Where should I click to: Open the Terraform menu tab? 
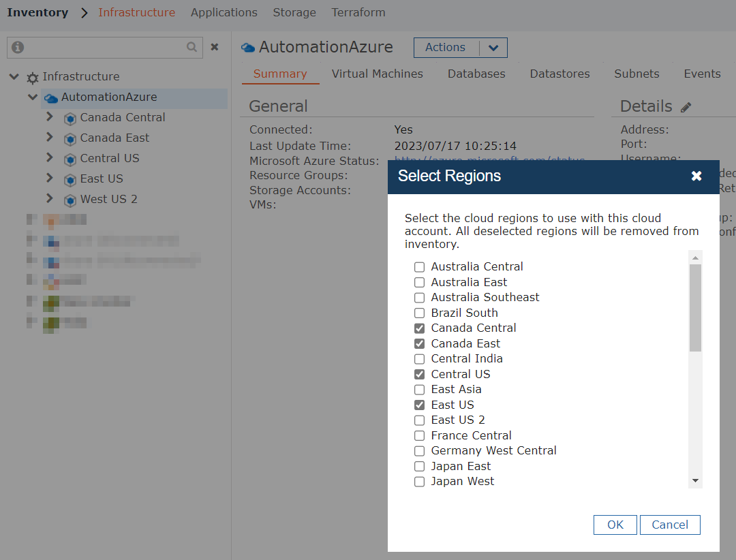358,13
